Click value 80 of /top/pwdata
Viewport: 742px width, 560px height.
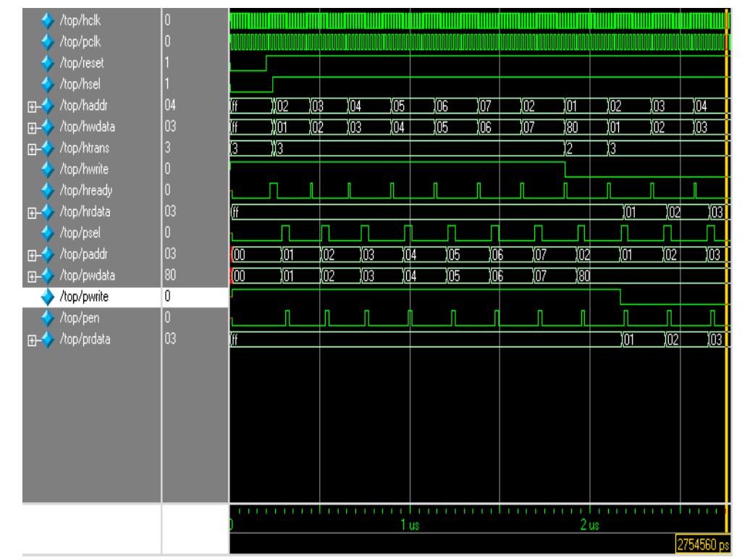point(170,275)
